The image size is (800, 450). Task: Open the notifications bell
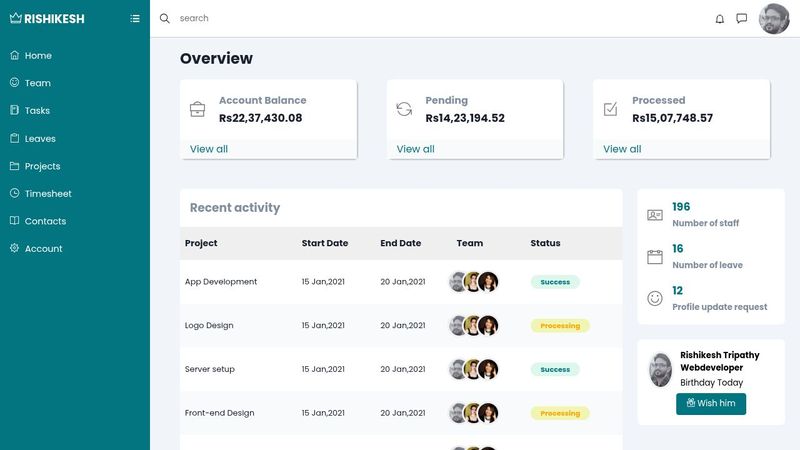tap(719, 19)
